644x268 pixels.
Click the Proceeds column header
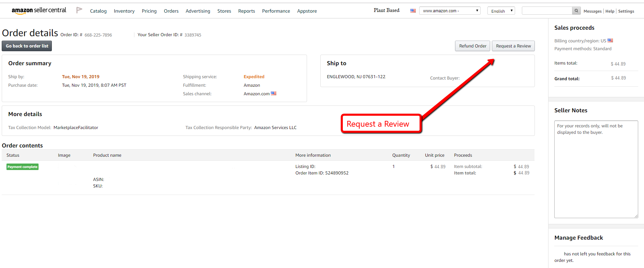pos(463,155)
